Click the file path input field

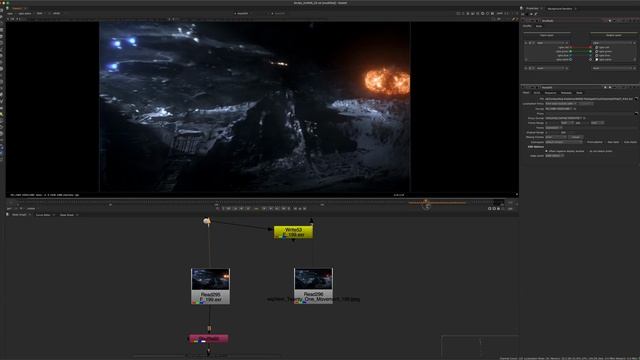click(x=589, y=99)
